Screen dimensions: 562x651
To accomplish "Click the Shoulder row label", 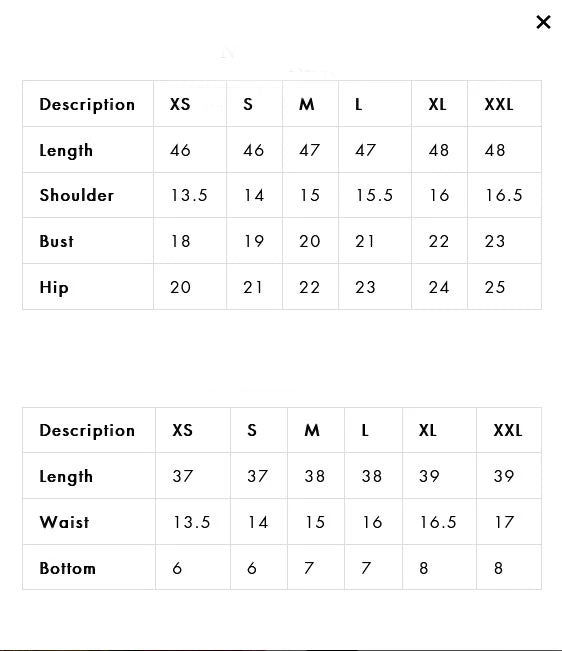I will [x=76, y=195].
